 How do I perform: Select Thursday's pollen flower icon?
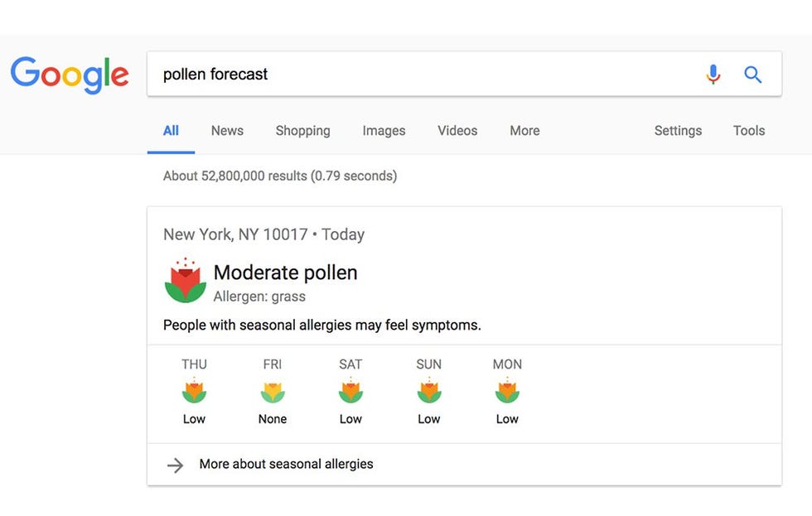194,390
